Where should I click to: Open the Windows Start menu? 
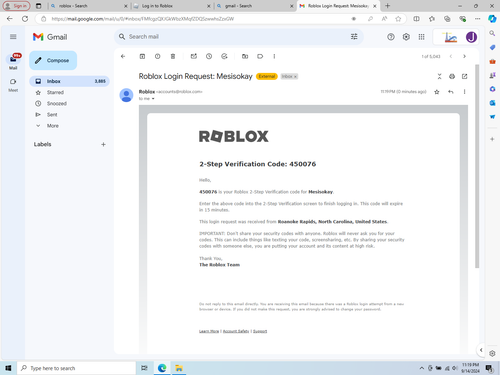coord(8,368)
